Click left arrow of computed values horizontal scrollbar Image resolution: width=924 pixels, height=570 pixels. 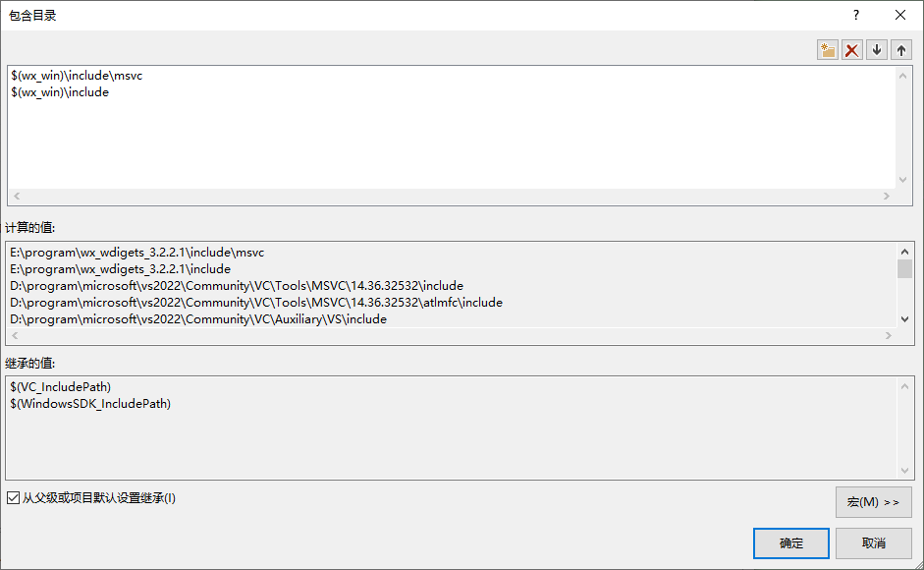click(x=16, y=336)
